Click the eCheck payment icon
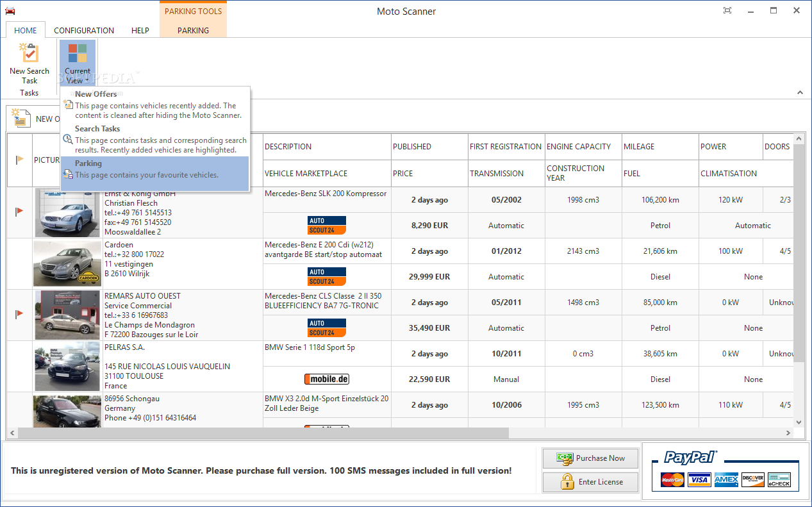Viewport: 812px width, 507px height. [x=779, y=479]
